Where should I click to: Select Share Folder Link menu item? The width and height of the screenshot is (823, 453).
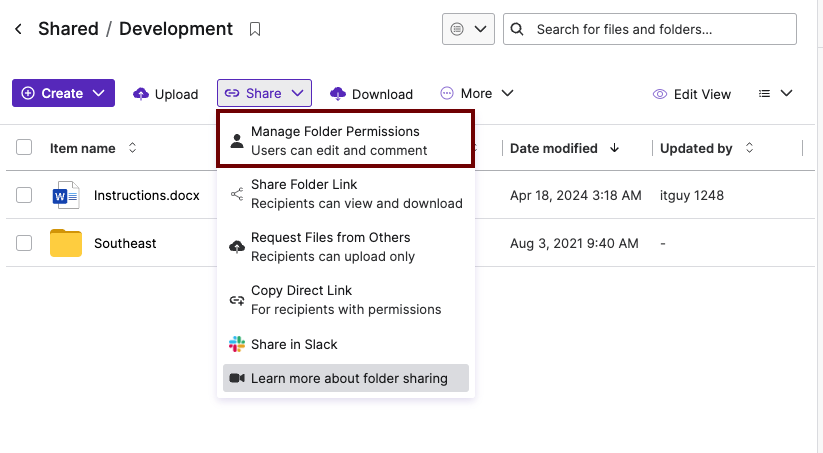pyautogui.click(x=346, y=194)
